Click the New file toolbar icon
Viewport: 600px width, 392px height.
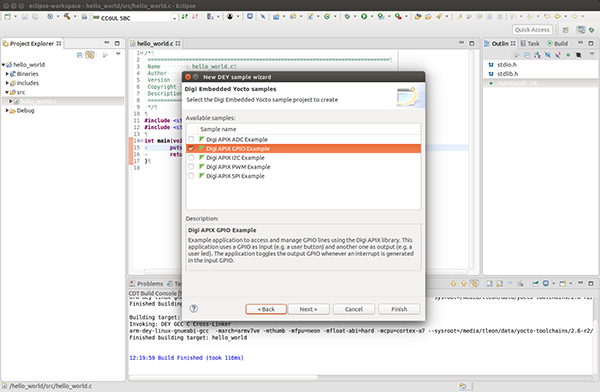[x=8, y=16]
